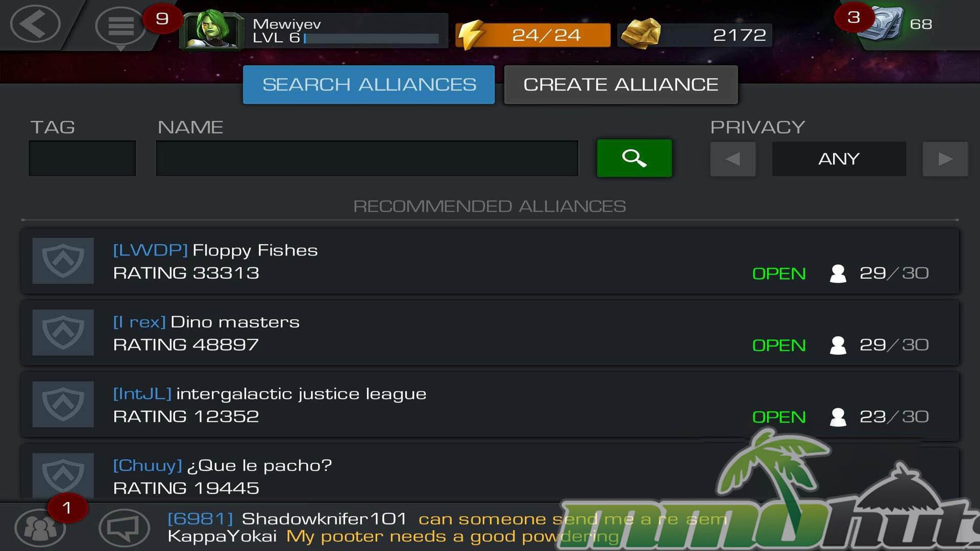
Task: Open the Floppy Fishes alliance entry
Action: 490,261
